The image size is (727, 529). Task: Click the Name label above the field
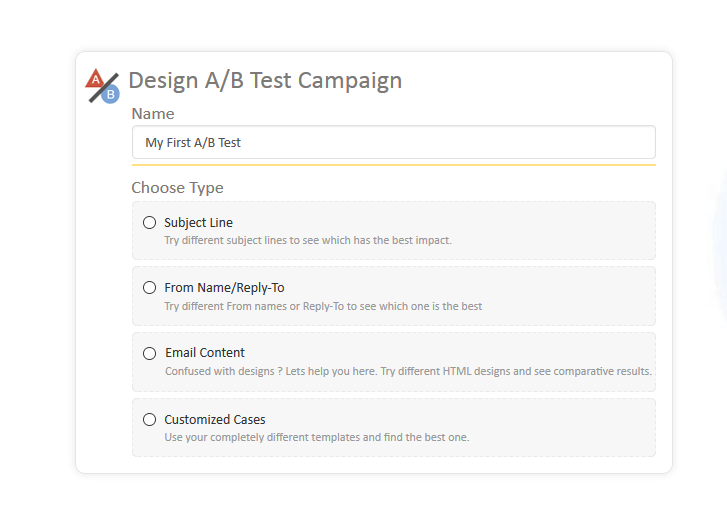click(x=153, y=114)
